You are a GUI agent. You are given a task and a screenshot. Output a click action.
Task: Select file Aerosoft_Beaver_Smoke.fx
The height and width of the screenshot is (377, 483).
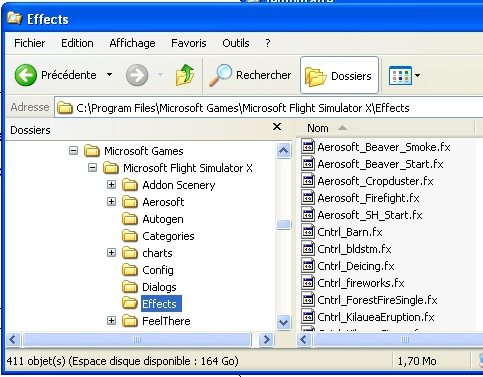[384, 147]
